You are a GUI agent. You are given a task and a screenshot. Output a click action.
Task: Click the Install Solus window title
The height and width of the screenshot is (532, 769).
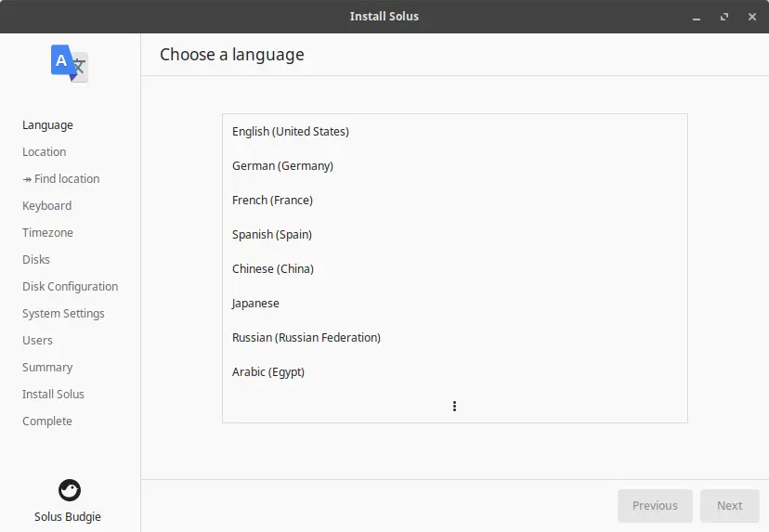[x=384, y=16]
